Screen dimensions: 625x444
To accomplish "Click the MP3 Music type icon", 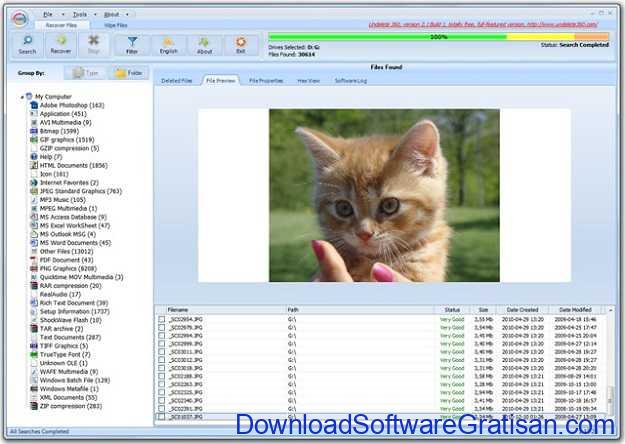I will (x=34, y=200).
